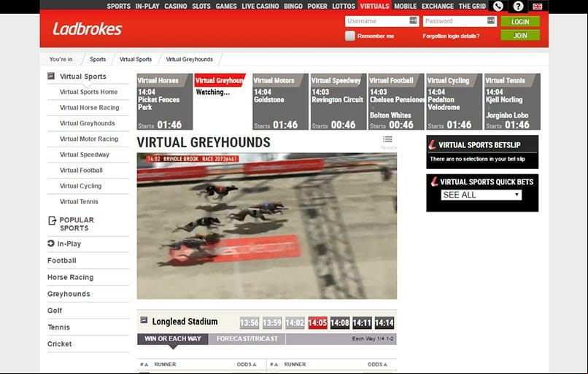
Task: Open Forgotten login details link
Action: tap(451, 36)
